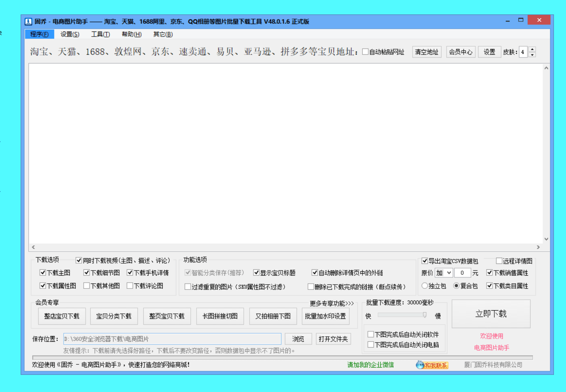Image resolution: width=566 pixels, height=392 pixels.
Task: Check 下图完成后自动关闭电脑
Action: [x=371, y=345]
